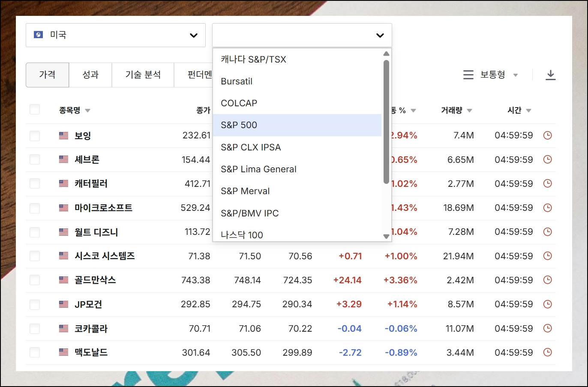Check the box for 월트 디즈니
This screenshot has height=387, width=588.
(35, 232)
